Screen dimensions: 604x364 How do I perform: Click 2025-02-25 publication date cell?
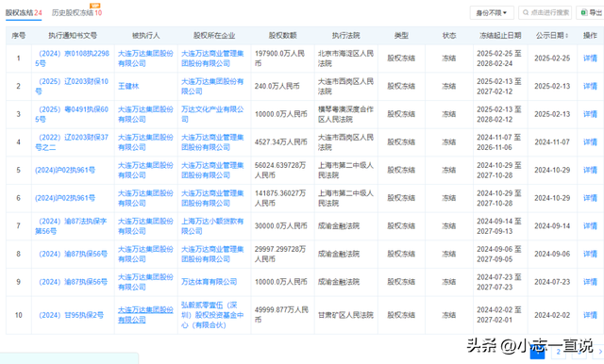(552, 58)
